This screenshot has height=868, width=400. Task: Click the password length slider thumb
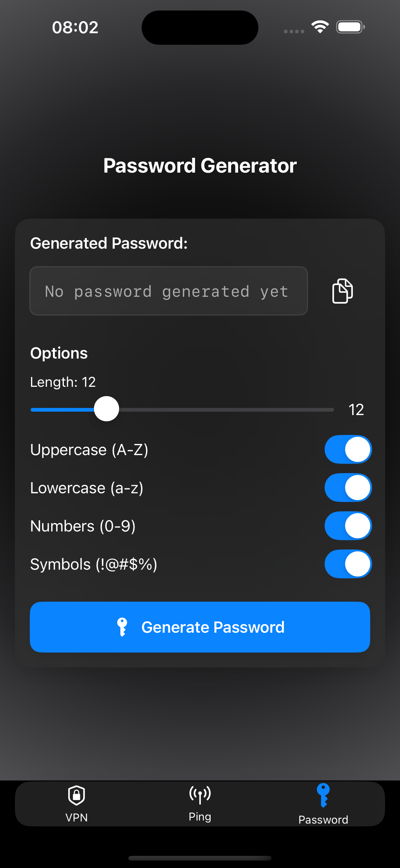tap(106, 409)
